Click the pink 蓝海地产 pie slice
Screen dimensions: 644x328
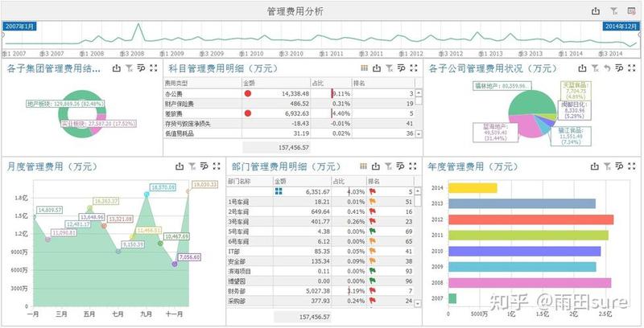(x=524, y=126)
